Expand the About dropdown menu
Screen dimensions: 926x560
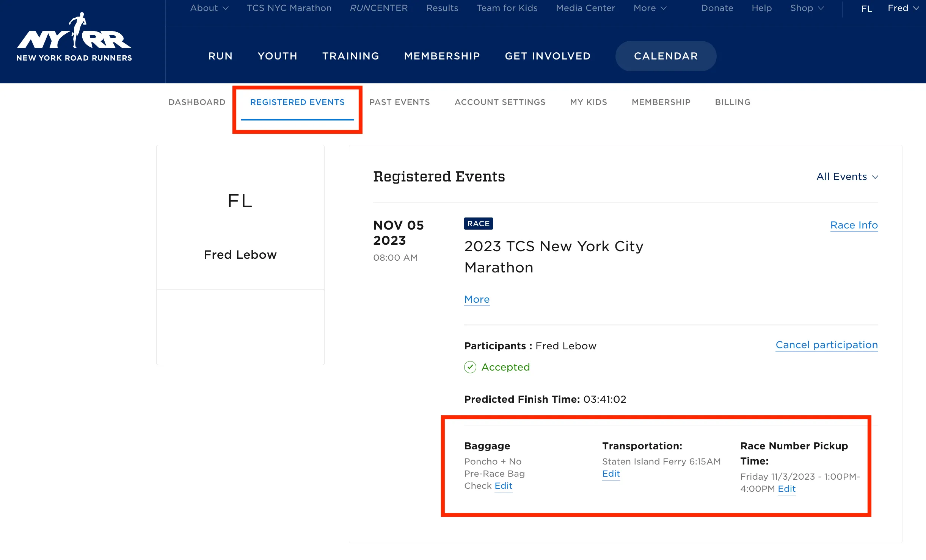[x=209, y=8]
